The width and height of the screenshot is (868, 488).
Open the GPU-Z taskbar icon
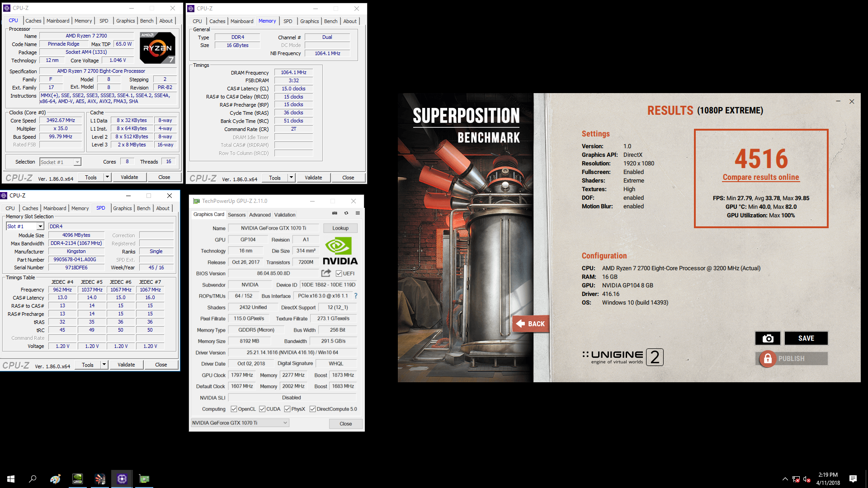tap(144, 479)
